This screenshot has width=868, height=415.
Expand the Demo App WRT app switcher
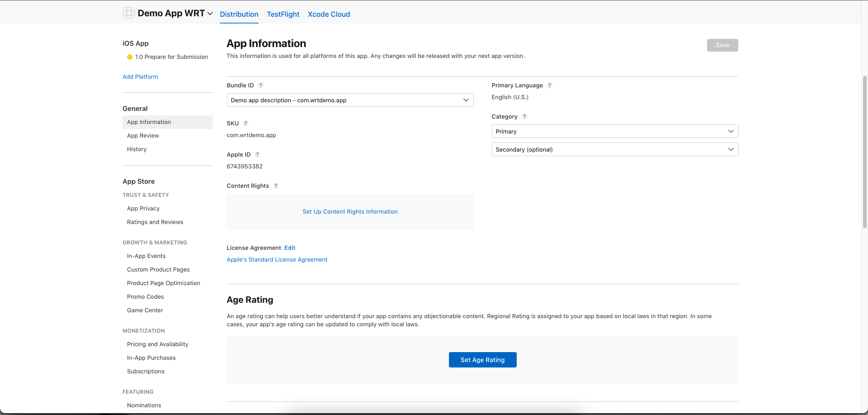(x=210, y=14)
